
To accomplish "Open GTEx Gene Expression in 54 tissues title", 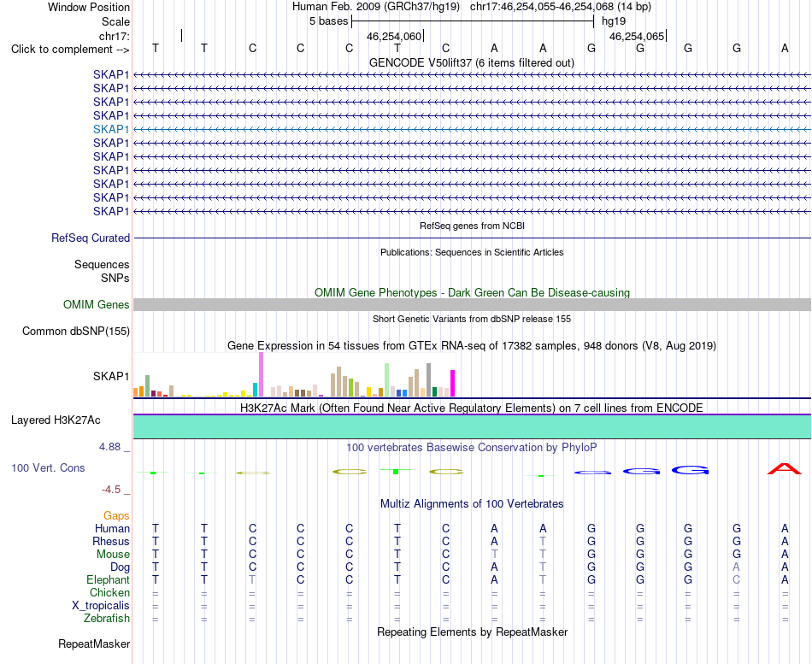I will pyautogui.click(x=472, y=345).
